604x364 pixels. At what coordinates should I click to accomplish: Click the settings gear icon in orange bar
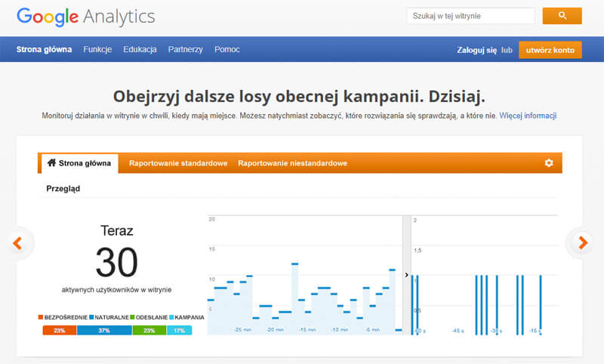pyautogui.click(x=549, y=163)
